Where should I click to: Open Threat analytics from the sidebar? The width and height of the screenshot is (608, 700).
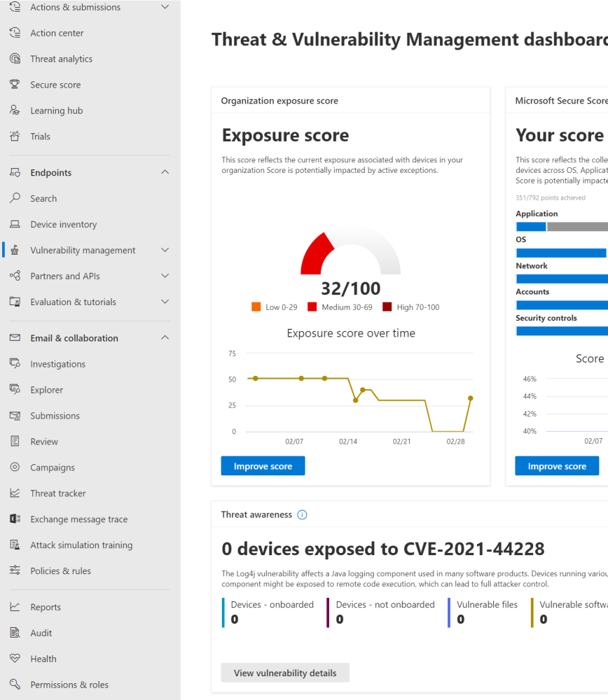tap(62, 58)
